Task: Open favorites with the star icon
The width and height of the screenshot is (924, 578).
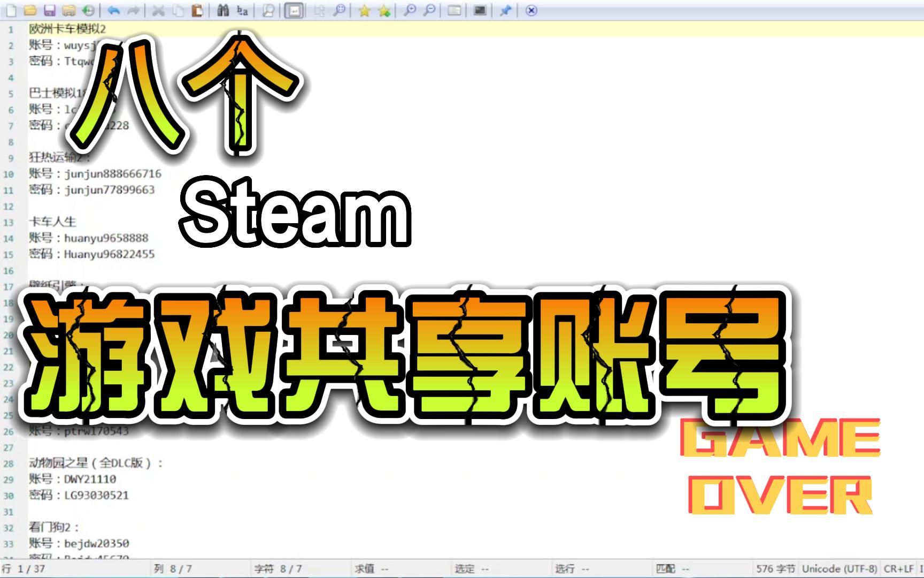Action: [x=364, y=10]
